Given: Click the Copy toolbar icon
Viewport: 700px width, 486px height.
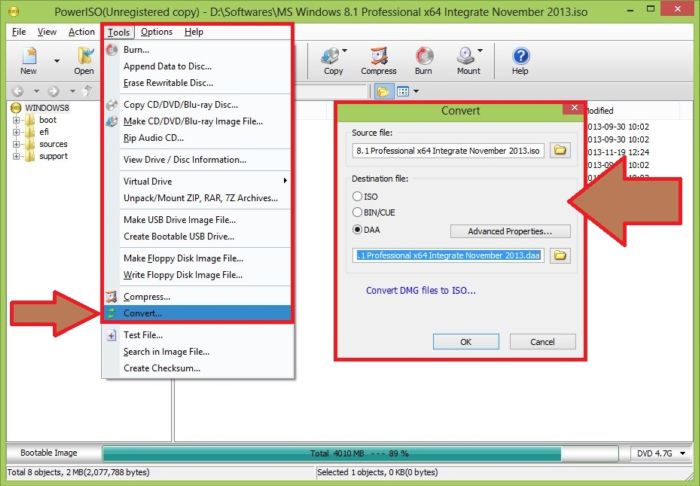Looking at the screenshot, I should 333,60.
